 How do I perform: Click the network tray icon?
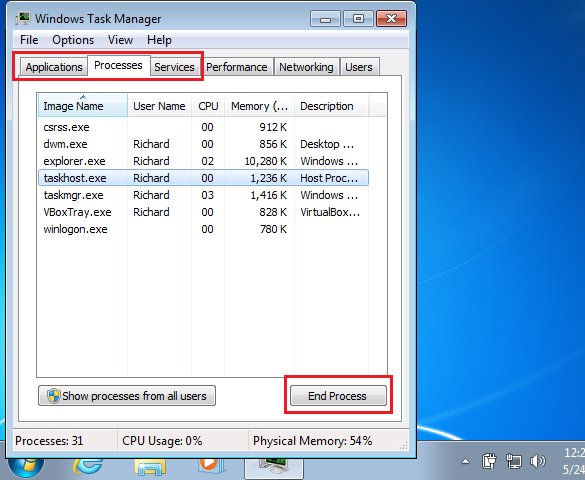coord(513,461)
